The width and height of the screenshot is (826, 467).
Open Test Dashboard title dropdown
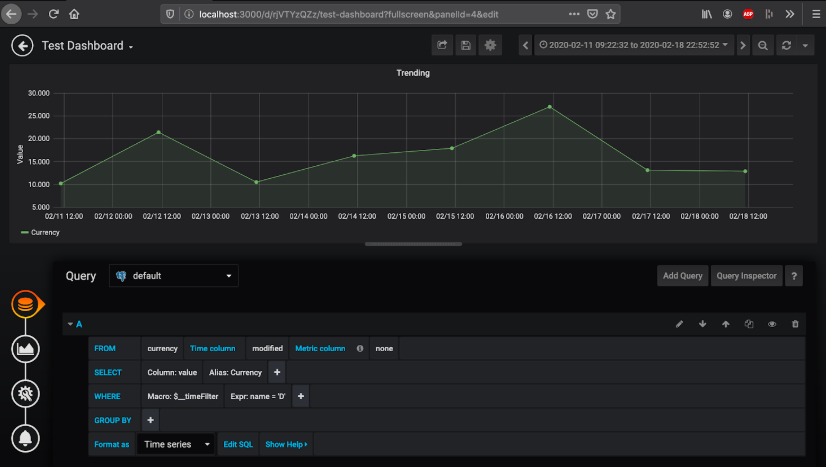click(x=87, y=46)
